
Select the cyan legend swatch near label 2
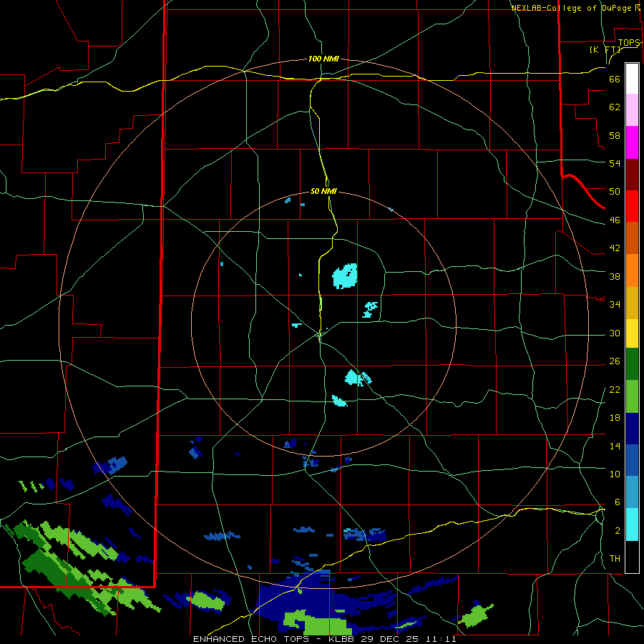[632, 525]
